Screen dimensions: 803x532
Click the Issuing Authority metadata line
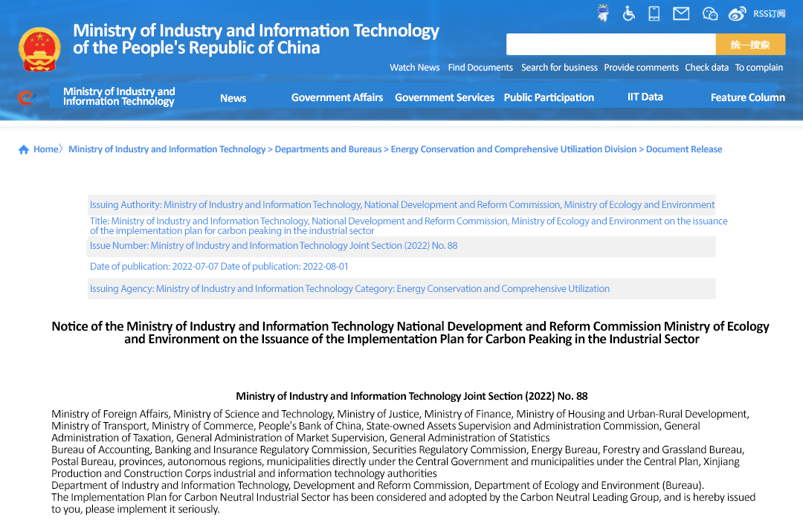coord(402,204)
